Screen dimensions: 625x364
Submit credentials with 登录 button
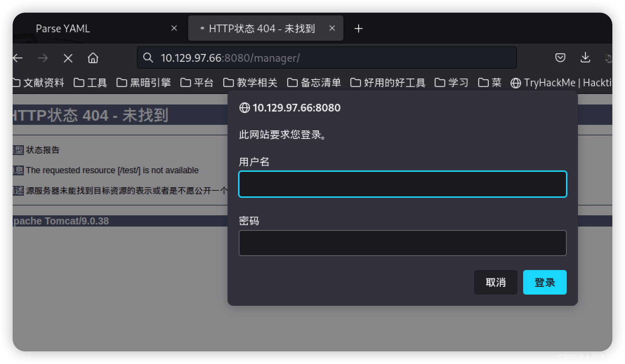tap(545, 282)
